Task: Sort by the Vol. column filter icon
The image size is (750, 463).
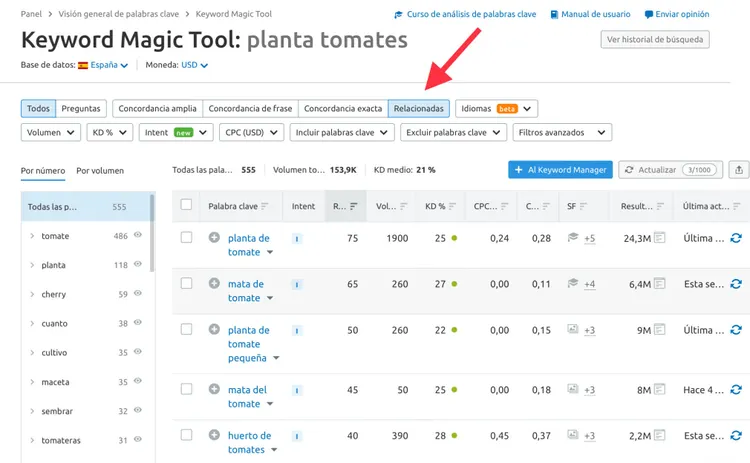Action: (404, 206)
